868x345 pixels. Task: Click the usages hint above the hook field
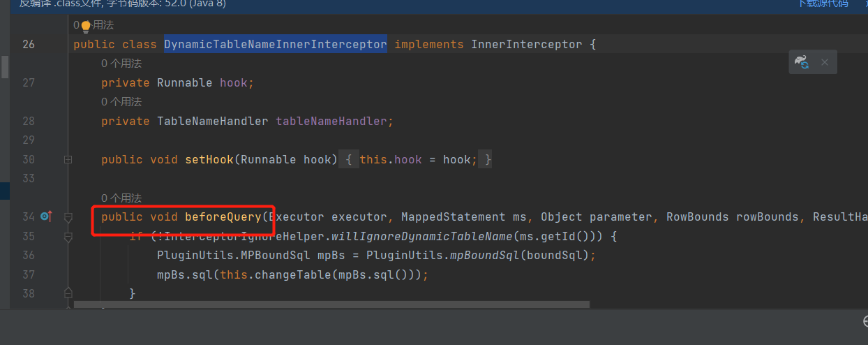pyautogui.click(x=121, y=64)
